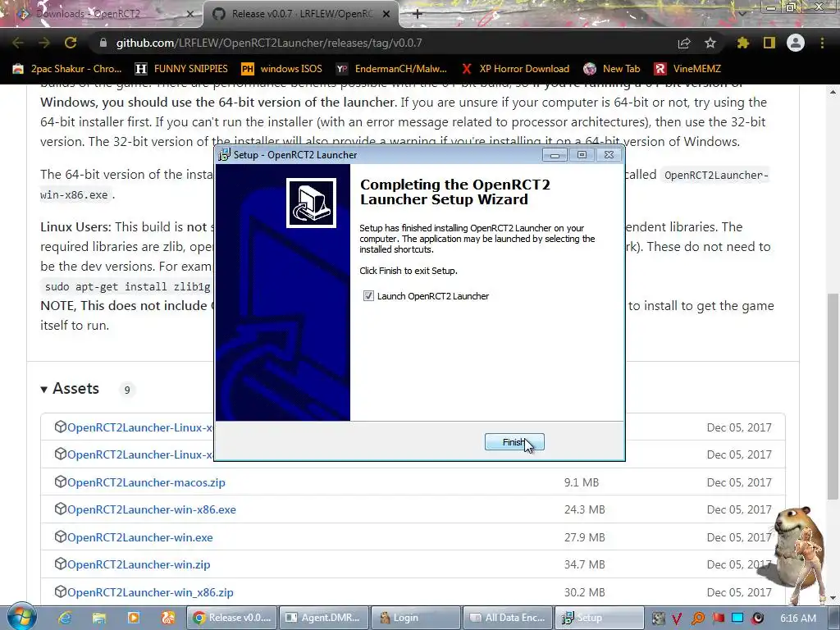Download OpenRCT2Launcher-macos.zip
The width and height of the screenshot is (840, 630).
[146, 482]
